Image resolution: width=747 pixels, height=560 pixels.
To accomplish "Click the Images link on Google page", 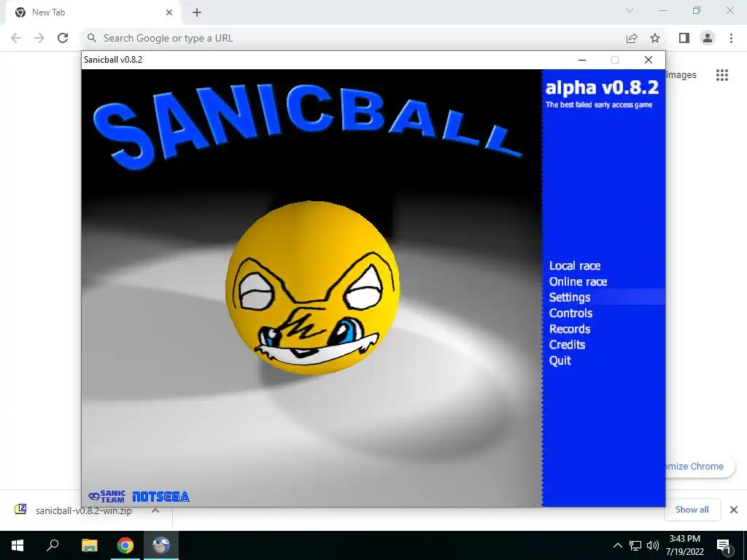I will point(681,75).
